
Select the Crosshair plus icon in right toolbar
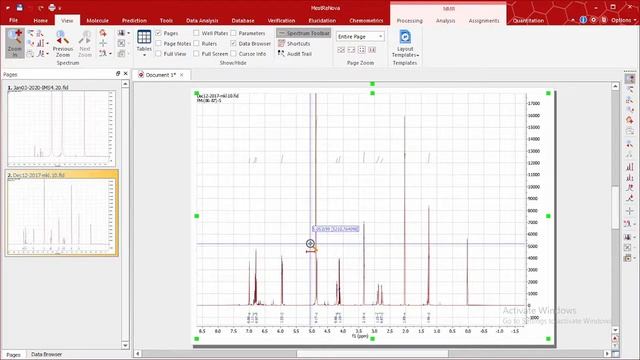pyautogui.click(x=630, y=211)
